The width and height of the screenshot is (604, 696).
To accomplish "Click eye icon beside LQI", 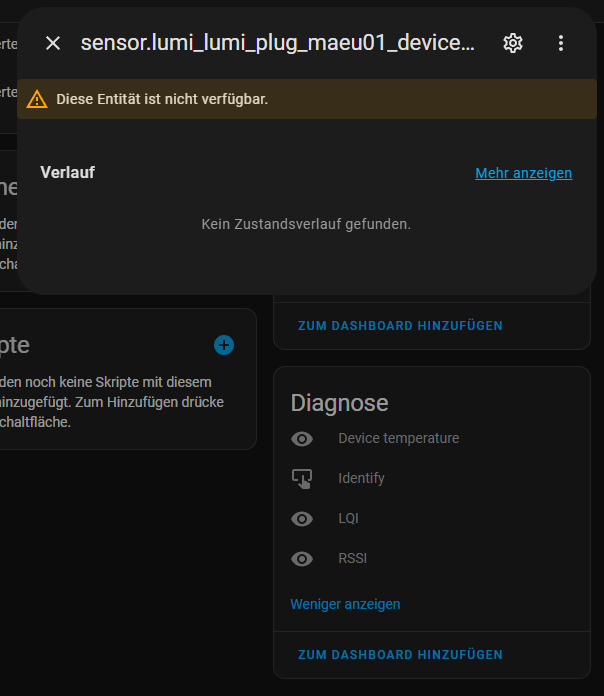I will tap(302, 518).
